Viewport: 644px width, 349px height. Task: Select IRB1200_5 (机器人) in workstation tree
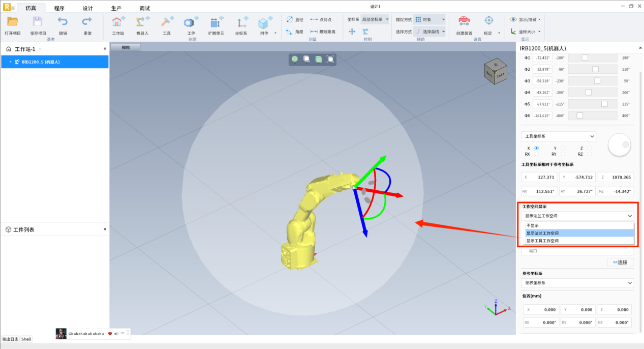tap(41, 62)
